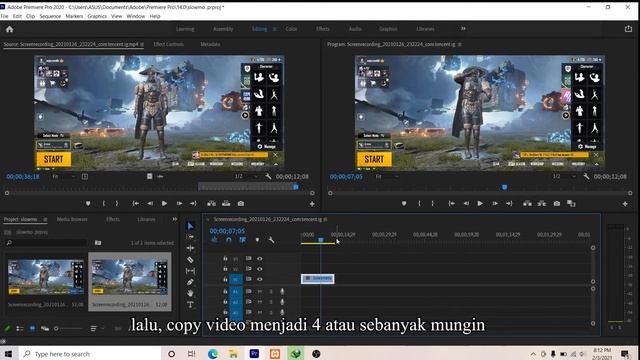This screenshot has width=640, height=360.
Task: Open Comparison View in Program monitor
Action: tap(571, 203)
